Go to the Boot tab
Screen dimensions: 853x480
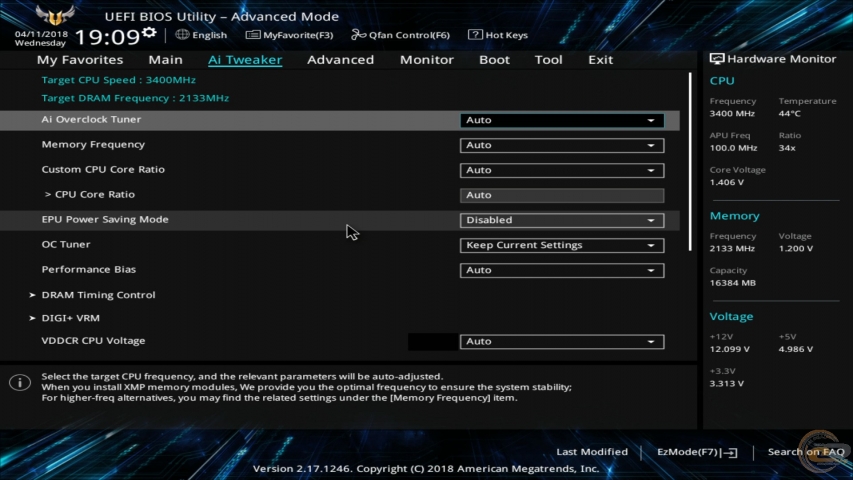[x=494, y=60]
